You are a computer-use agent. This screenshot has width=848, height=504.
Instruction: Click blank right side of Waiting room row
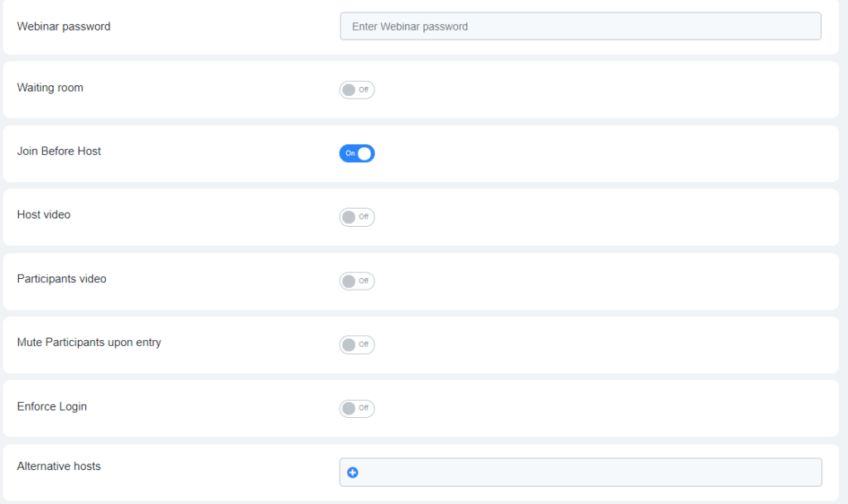tap(621, 89)
